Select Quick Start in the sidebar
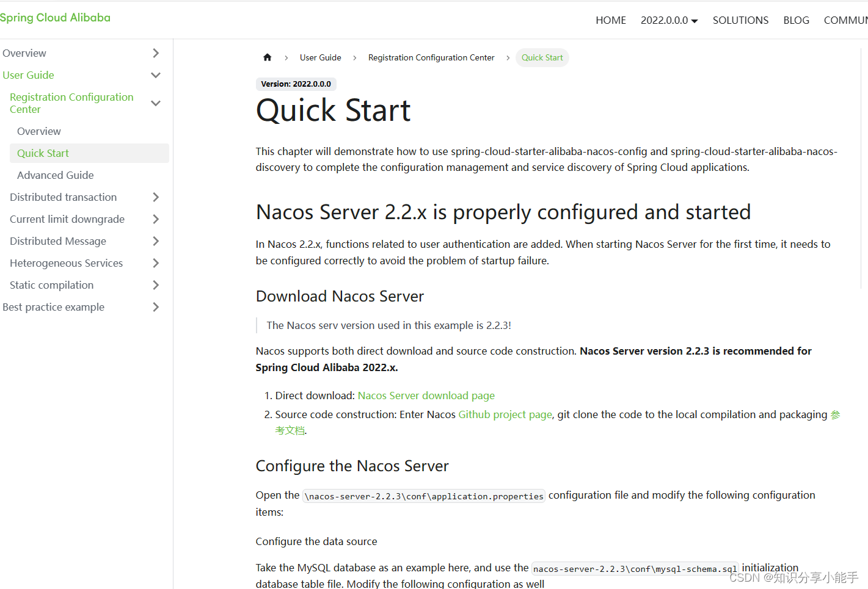868x589 pixels. (x=89, y=153)
